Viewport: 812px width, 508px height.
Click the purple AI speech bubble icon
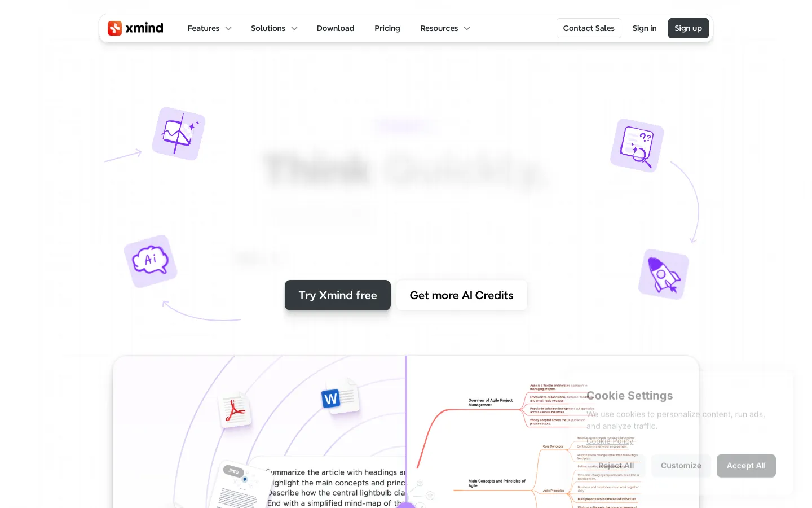click(151, 261)
